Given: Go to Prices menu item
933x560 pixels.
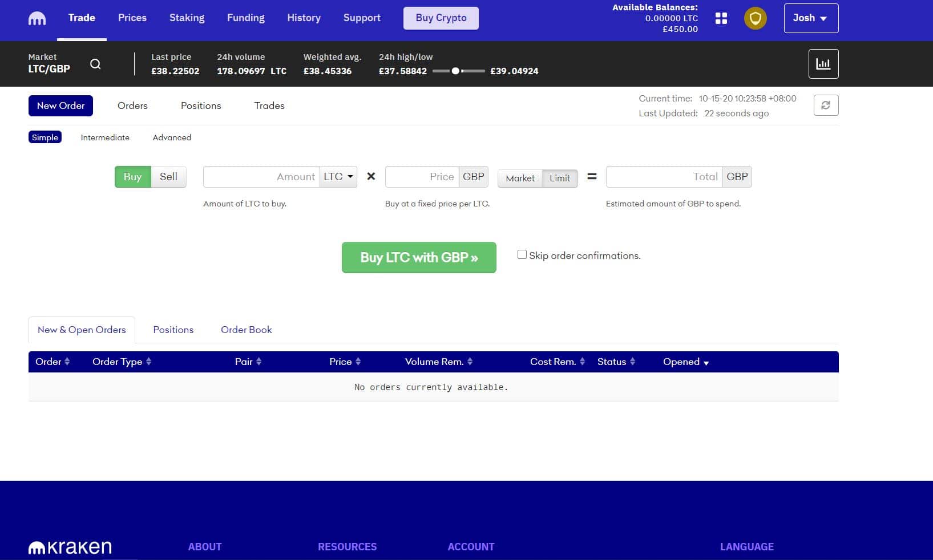Looking at the screenshot, I should point(132,18).
